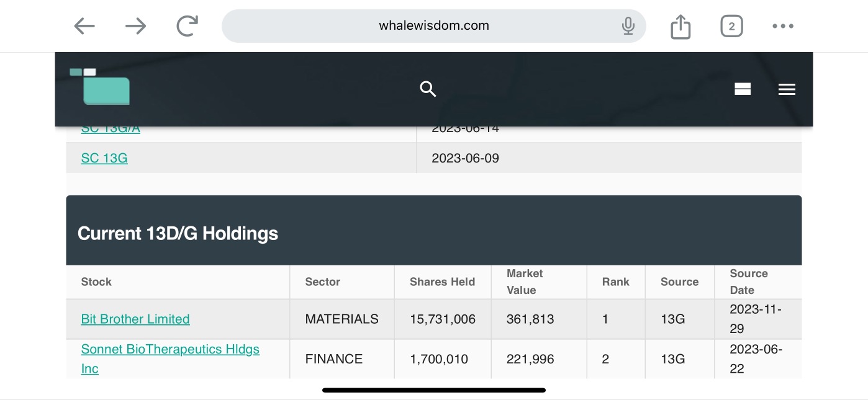Sort table by Sector column header
Viewport: 868px width, 400px height.
[x=322, y=282]
